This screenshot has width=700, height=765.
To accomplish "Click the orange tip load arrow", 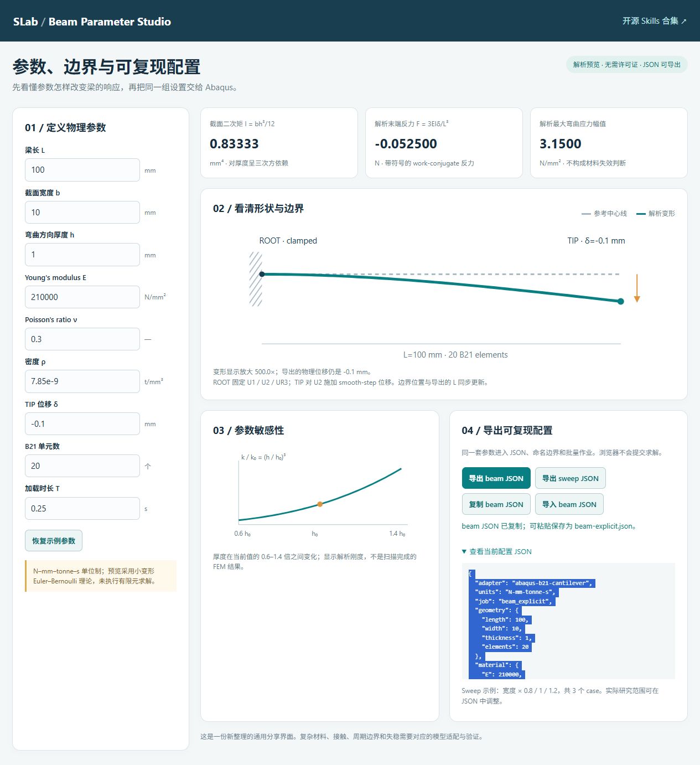I will (x=637, y=288).
